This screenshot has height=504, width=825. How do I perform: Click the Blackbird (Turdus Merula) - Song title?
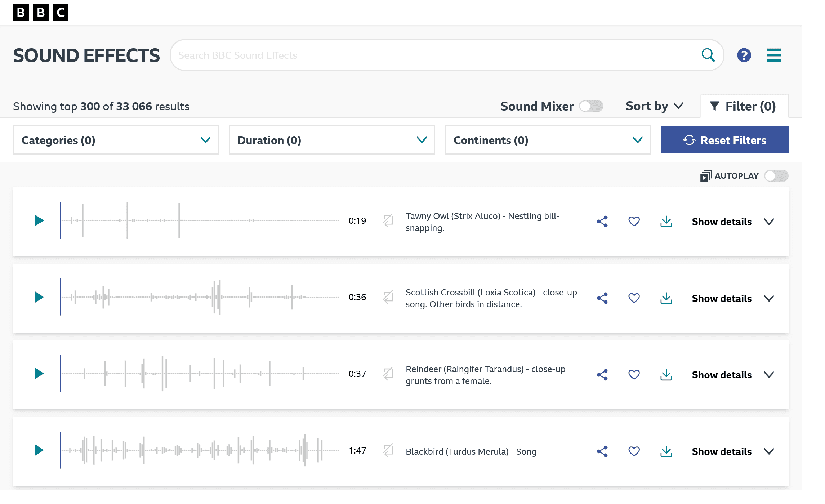[471, 451]
